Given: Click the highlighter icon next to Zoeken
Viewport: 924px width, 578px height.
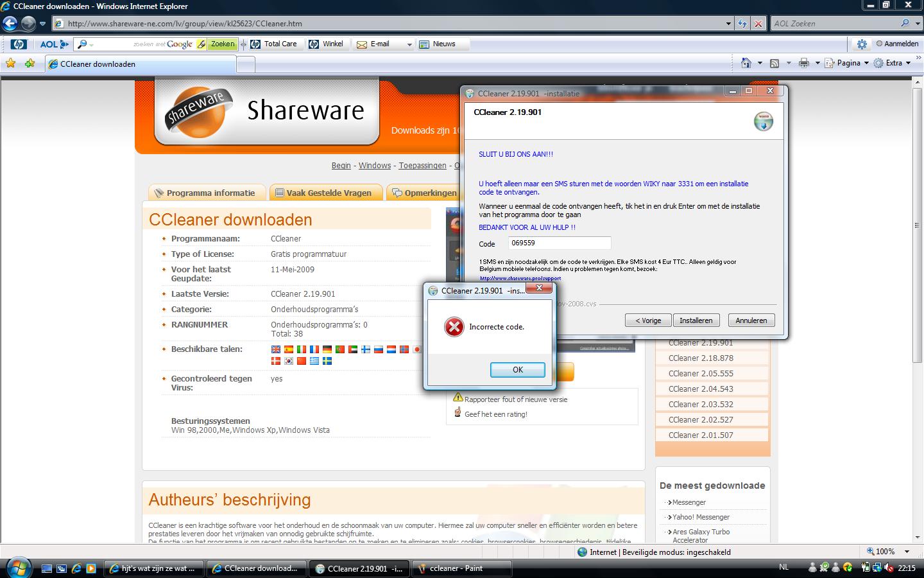Looking at the screenshot, I should 201,44.
